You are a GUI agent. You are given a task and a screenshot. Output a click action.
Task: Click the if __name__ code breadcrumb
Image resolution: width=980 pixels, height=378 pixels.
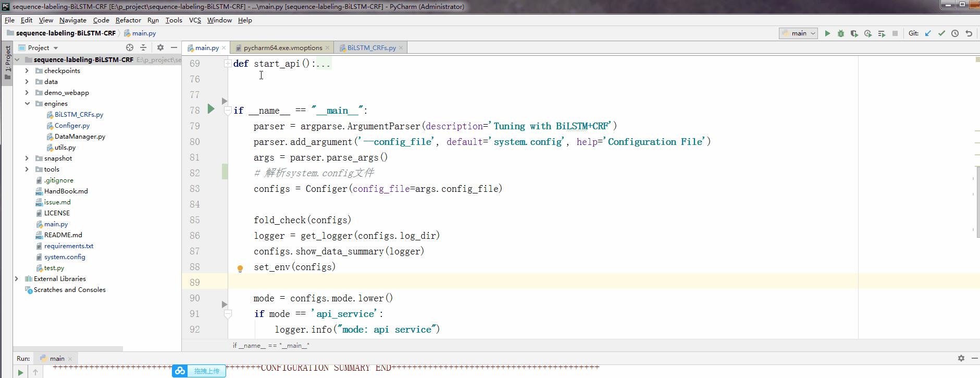coord(270,345)
